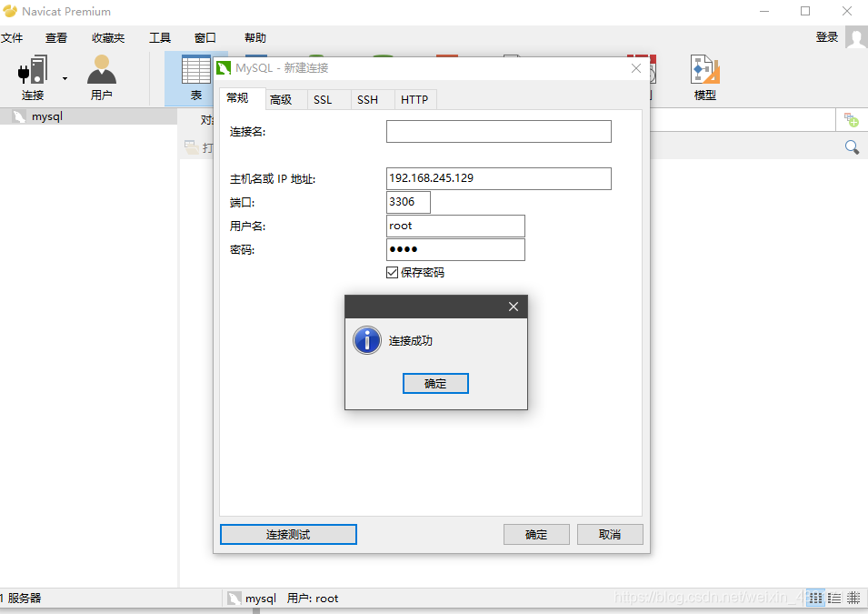Click the 连接名 input field

click(499, 131)
